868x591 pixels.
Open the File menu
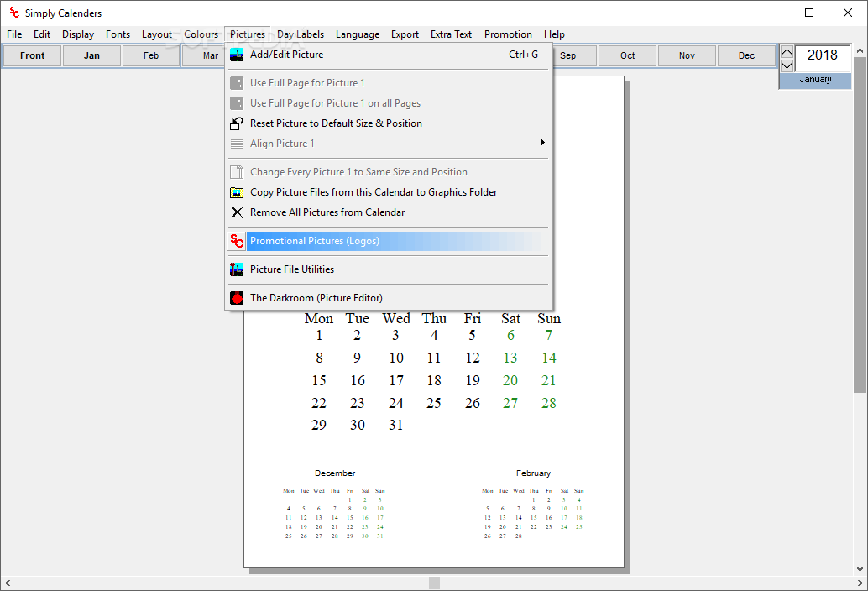pyautogui.click(x=14, y=34)
